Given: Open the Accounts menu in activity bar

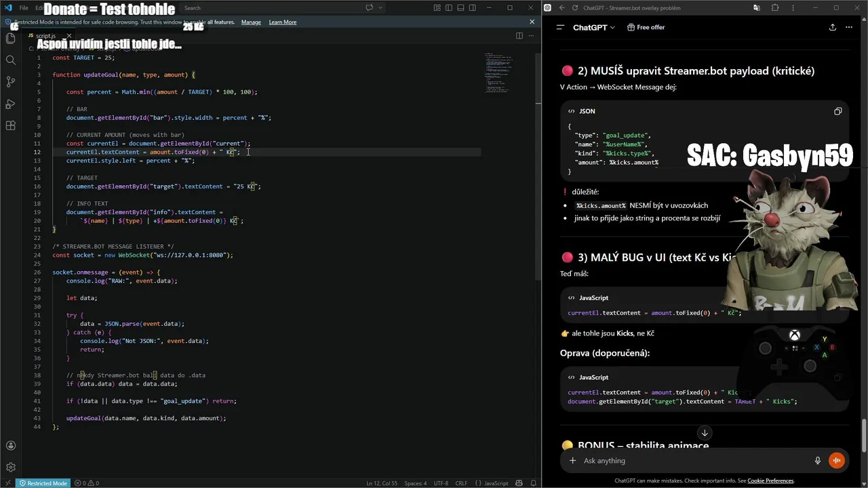Looking at the screenshot, I should [x=10, y=445].
